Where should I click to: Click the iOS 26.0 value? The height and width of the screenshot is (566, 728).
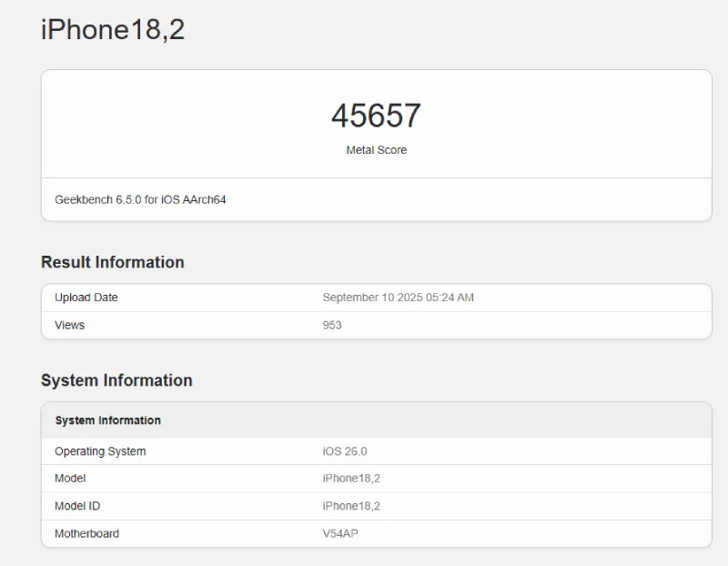pos(345,451)
